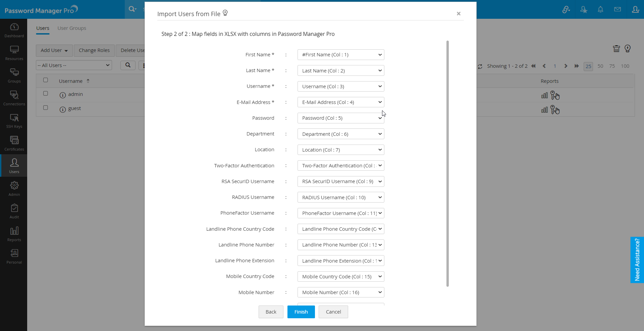
Task: Open the Mobile Country Code mapping dropdown
Action: [x=341, y=277]
